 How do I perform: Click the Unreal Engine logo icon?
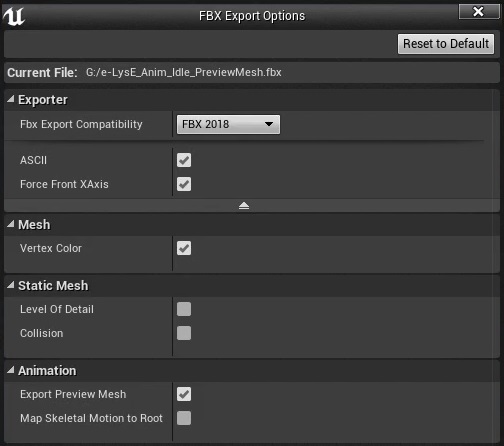14,16
